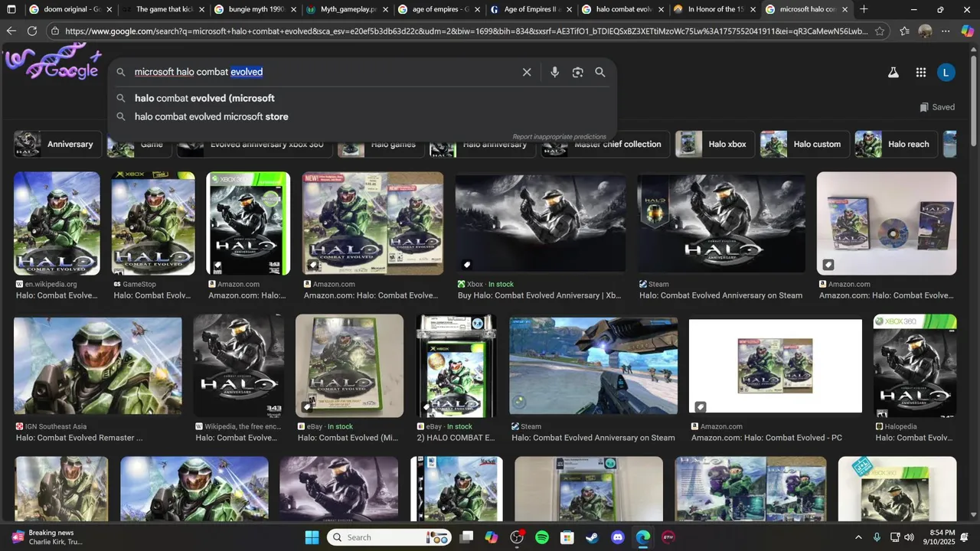Viewport: 980px width, 551px height.
Task: Open the en.wikipedia.org Halo cover image
Action: coord(57,223)
